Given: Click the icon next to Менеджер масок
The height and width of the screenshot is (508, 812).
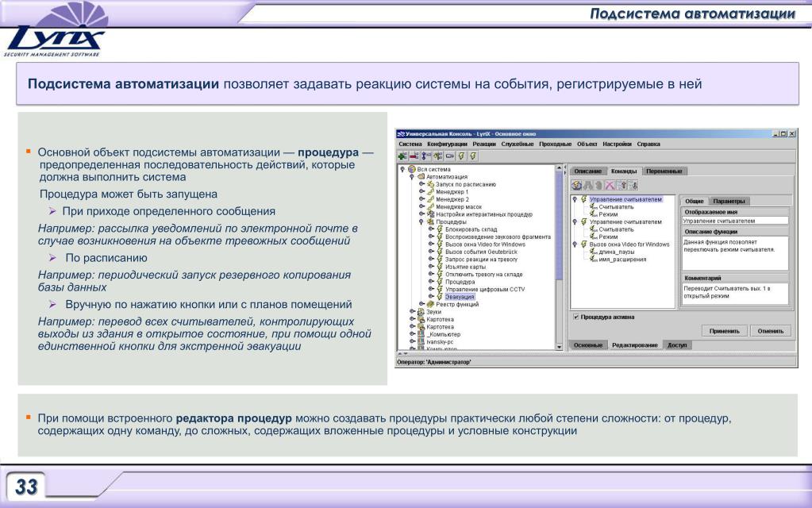Looking at the screenshot, I should point(430,206).
